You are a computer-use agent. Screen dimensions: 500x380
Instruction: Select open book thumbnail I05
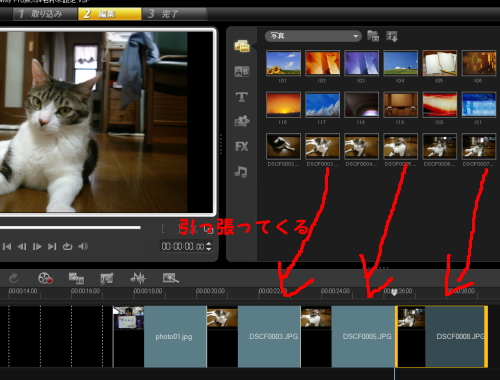tap(440, 63)
